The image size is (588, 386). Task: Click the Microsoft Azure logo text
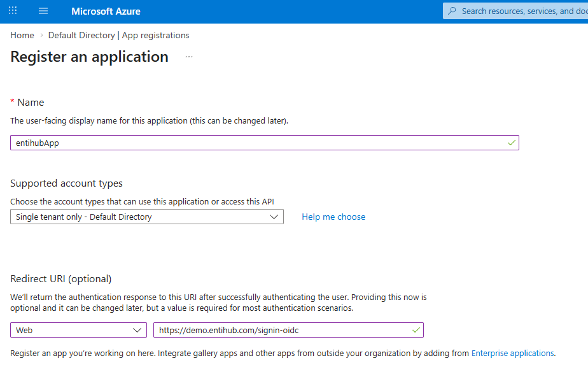pyautogui.click(x=106, y=11)
